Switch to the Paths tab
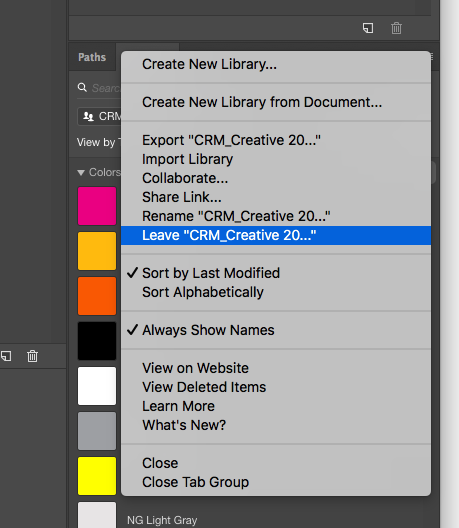This screenshot has height=528, width=459. click(x=92, y=57)
